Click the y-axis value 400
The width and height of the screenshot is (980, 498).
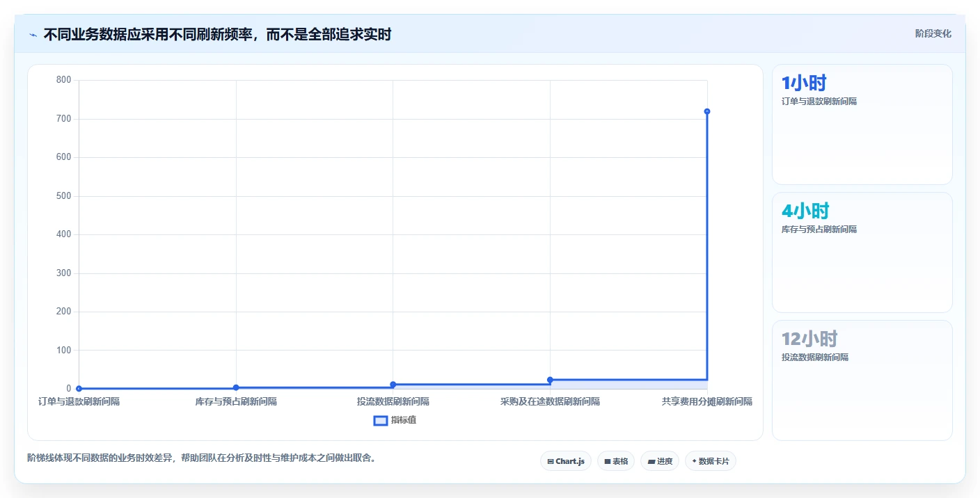click(63, 234)
